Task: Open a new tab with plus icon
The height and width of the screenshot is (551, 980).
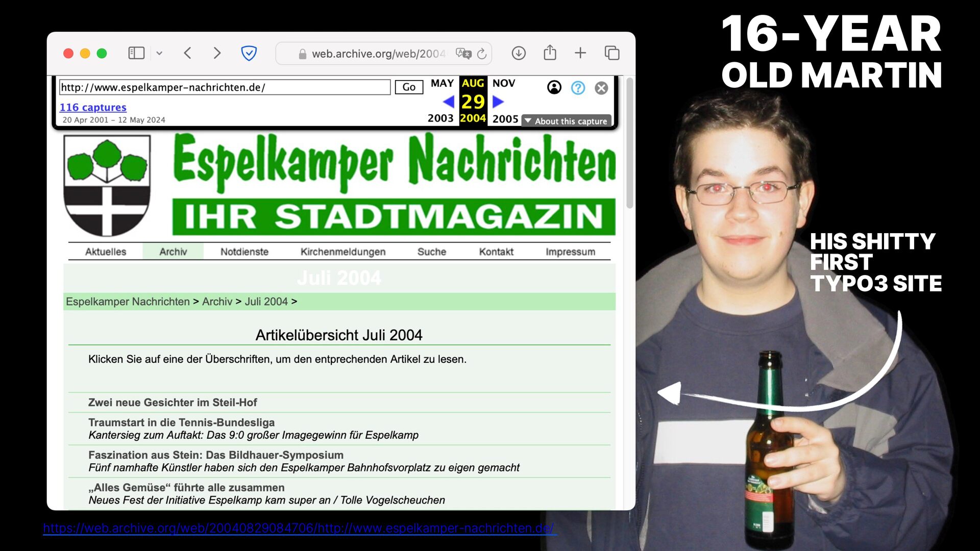Action: pyautogui.click(x=580, y=53)
